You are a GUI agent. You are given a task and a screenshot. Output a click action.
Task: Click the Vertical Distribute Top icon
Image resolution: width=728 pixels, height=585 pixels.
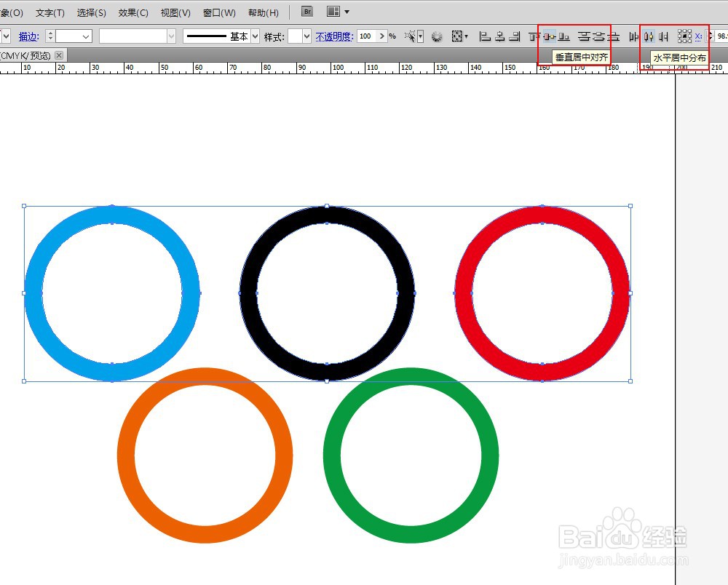pyautogui.click(x=584, y=36)
